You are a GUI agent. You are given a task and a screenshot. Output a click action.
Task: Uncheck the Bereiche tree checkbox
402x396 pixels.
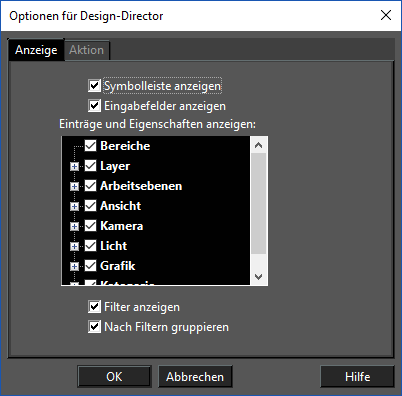point(90,146)
